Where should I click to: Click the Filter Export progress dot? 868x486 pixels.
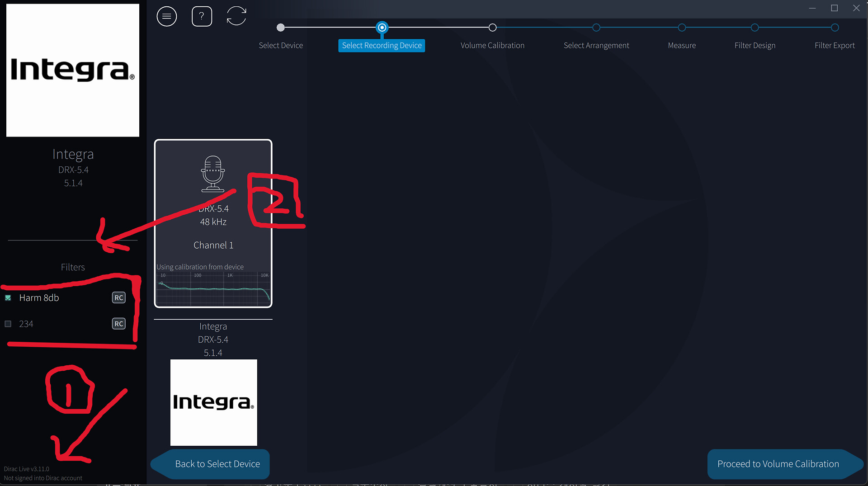(x=835, y=28)
